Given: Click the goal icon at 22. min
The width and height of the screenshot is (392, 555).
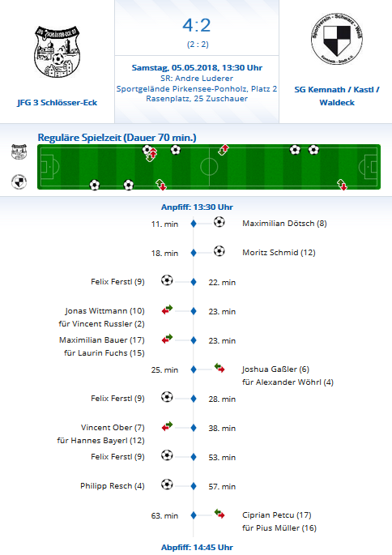Looking at the screenshot, I should 167,280.
